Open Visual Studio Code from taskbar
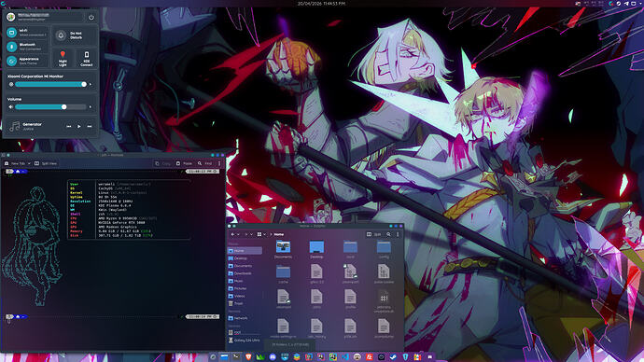Viewport: 644px width, 362px height. tap(345, 357)
